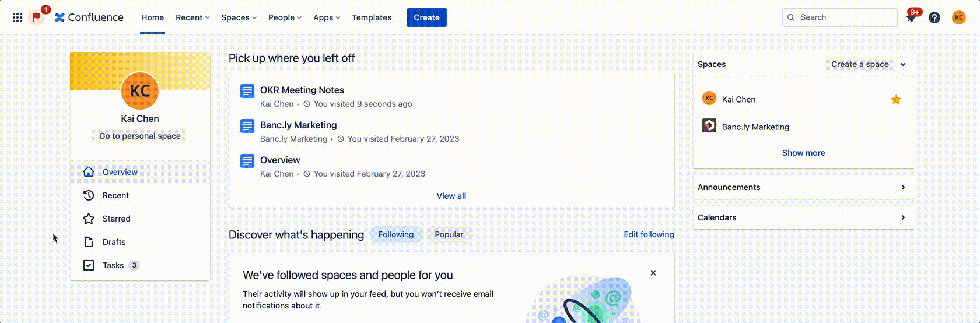Click the Edit following link
This screenshot has width=980, height=323.
(x=649, y=234)
